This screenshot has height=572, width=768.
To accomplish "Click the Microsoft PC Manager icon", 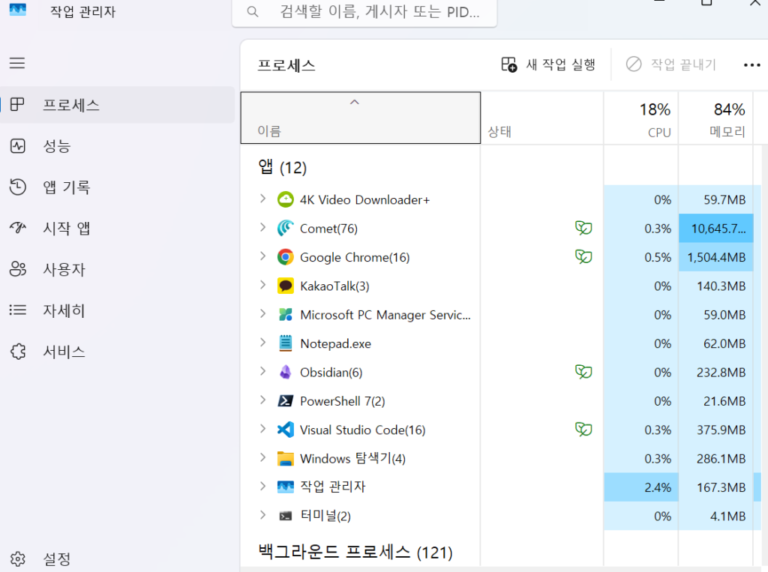I will tap(286, 314).
